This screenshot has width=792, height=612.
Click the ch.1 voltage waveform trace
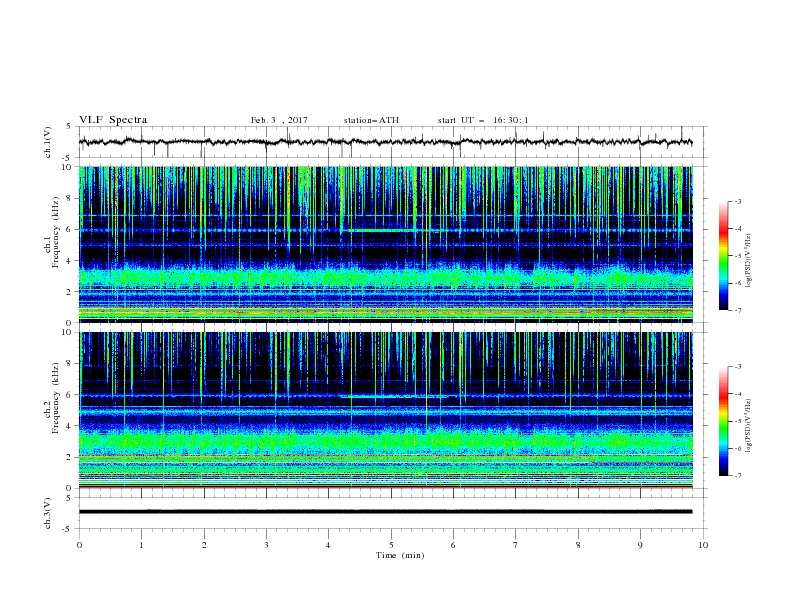pos(385,142)
